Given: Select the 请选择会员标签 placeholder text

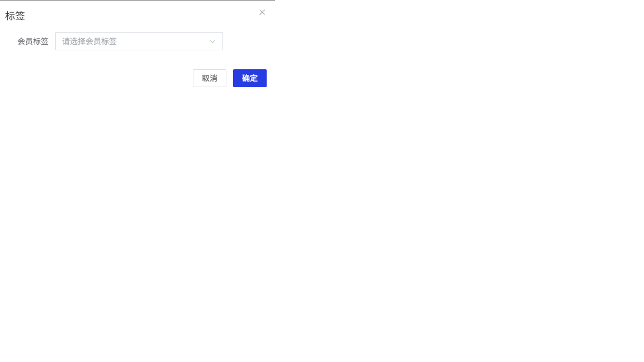Looking at the screenshot, I should click(x=89, y=41).
